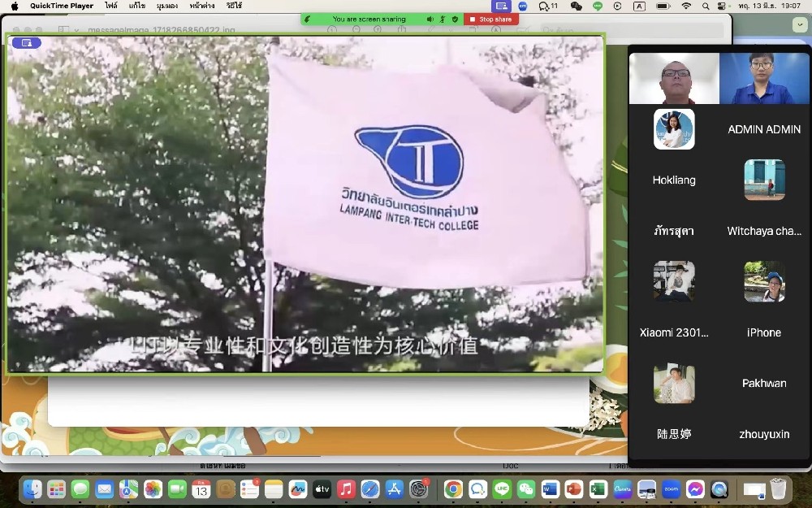
Task: Open the Mail app in the Dock
Action: (x=105, y=488)
